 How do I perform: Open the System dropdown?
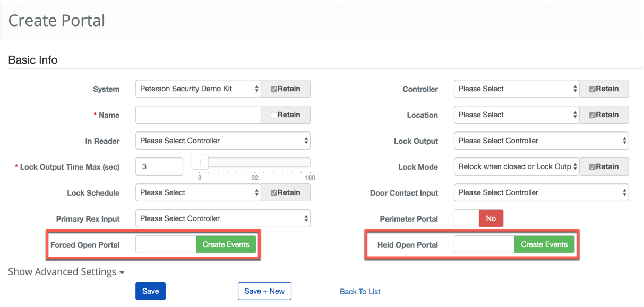198,89
